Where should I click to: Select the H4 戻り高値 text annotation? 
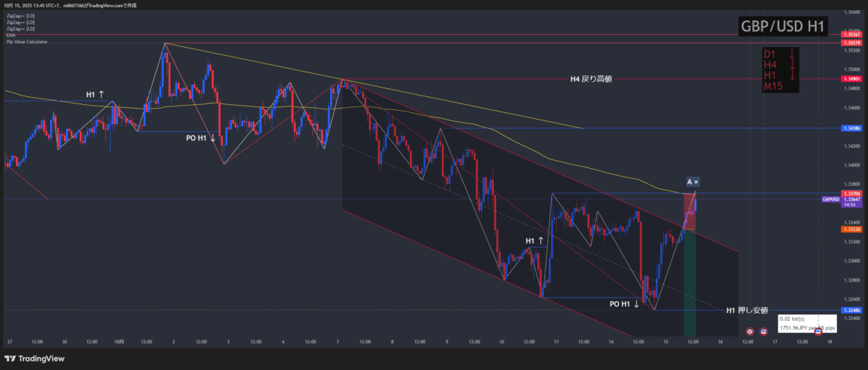pos(590,79)
